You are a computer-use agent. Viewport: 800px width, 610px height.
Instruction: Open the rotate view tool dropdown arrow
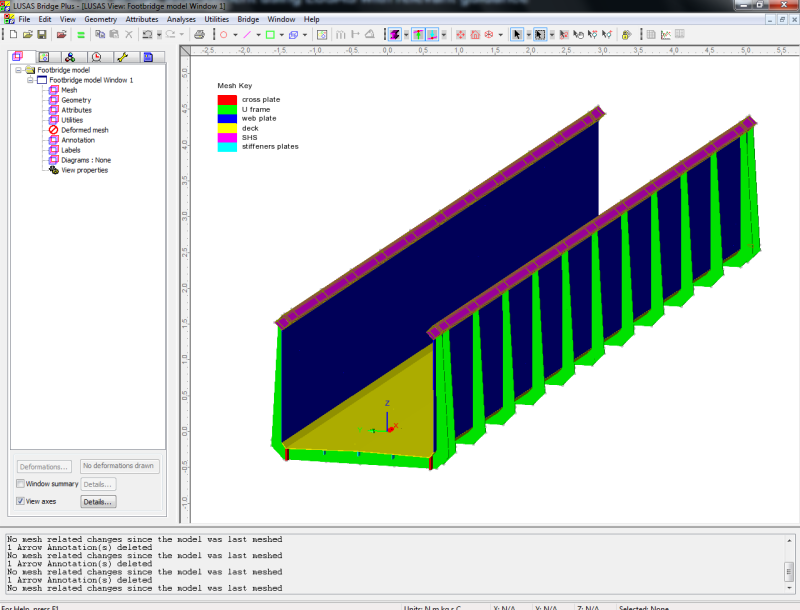click(501, 35)
